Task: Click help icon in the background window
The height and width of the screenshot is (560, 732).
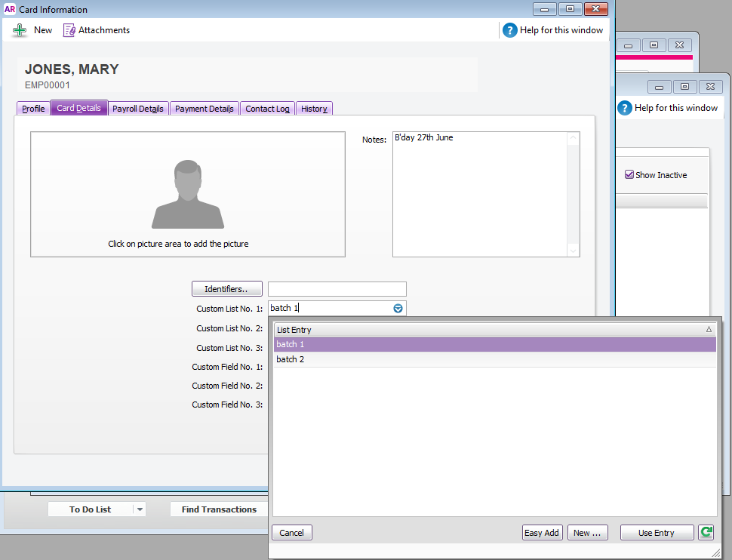Action: pos(625,108)
